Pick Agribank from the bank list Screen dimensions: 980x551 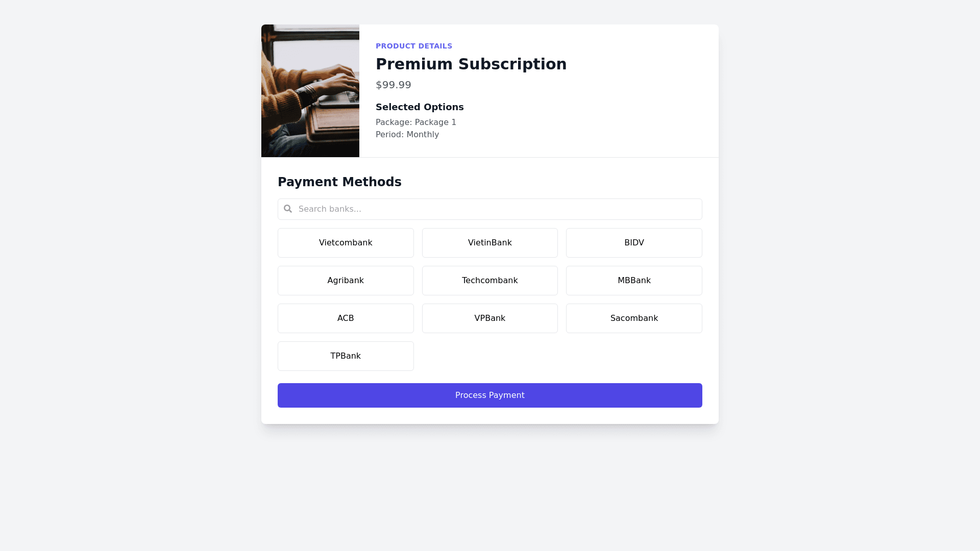pos(346,281)
